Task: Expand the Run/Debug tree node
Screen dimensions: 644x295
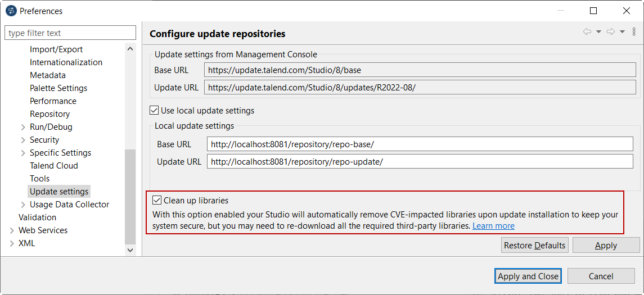Action: point(23,127)
